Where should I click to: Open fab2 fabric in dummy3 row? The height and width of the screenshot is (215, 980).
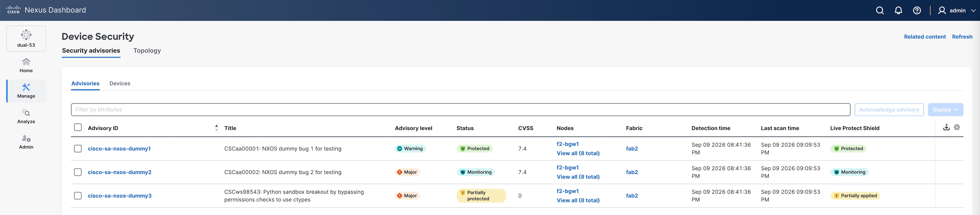click(x=632, y=196)
